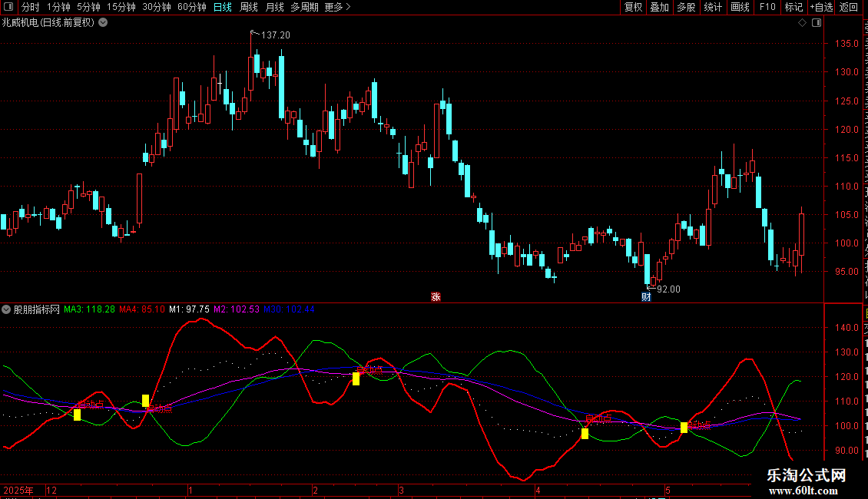Select the 15分钟 period tab
Image resolution: width=868 pixels, height=499 pixels.
pyautogui.click(x=121, y=7)
